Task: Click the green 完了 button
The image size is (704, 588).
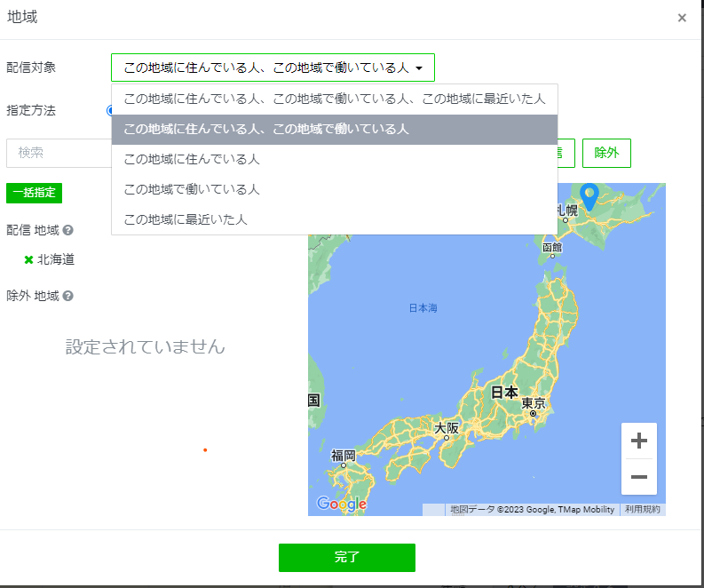Action: (346, 558)
